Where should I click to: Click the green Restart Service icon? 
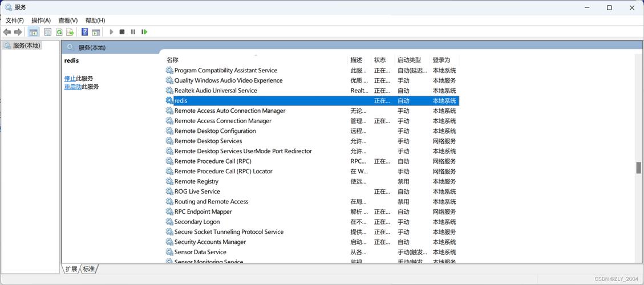pyautogui.click(x=144, y=31)
